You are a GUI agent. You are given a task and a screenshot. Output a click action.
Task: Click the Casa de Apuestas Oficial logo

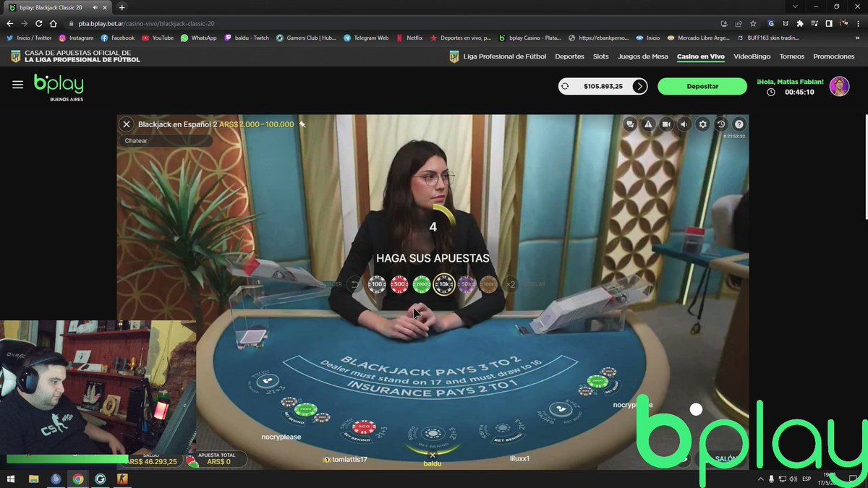[75, 56]
